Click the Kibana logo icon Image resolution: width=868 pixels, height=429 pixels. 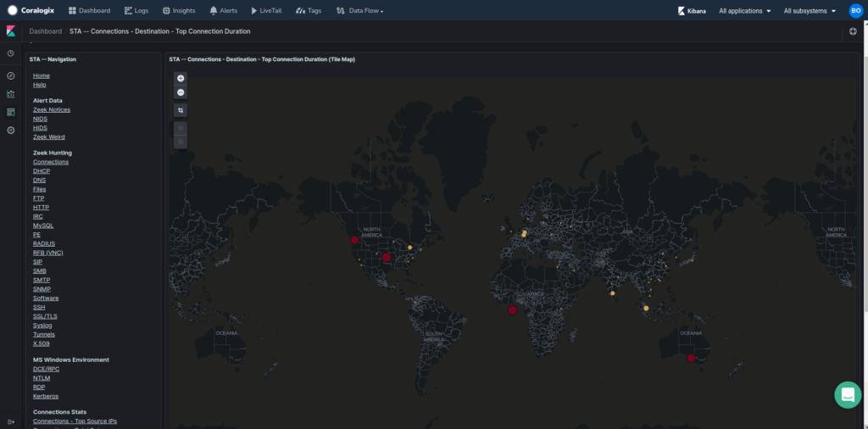click(10, 31)
